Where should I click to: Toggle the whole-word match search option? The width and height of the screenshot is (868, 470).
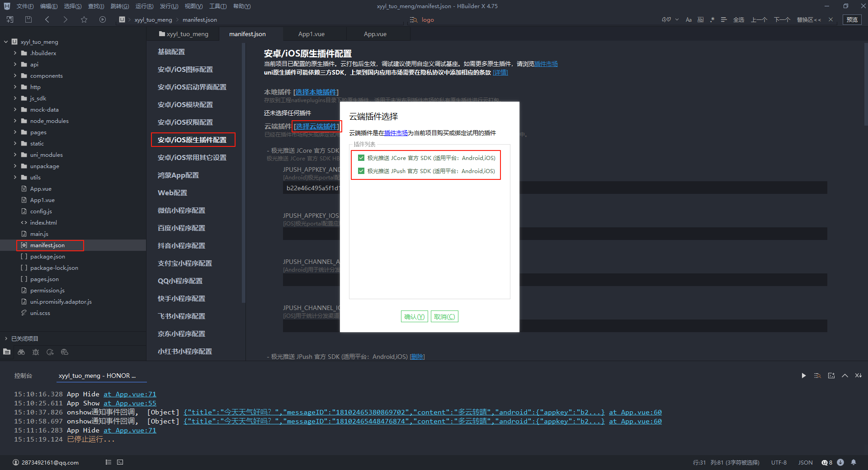pos(700,20)
